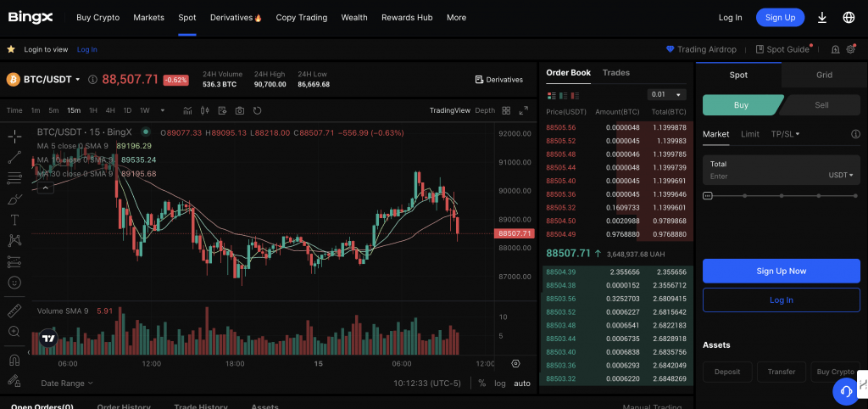Open the Trading Airdrop link
This screenshot has width=868, height=409.
(701, 49)
